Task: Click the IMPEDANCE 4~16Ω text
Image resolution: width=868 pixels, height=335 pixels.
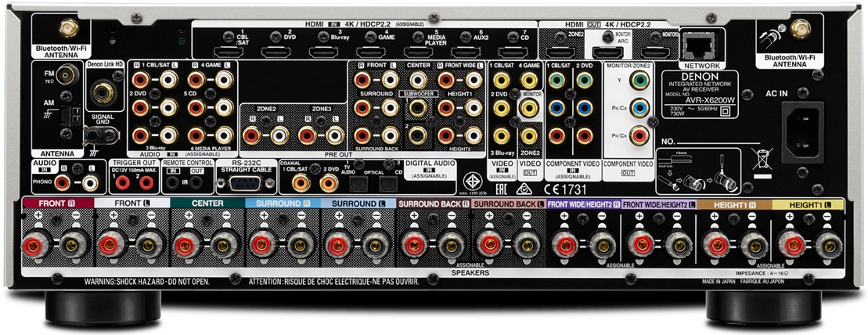Action: pos(761,273)
